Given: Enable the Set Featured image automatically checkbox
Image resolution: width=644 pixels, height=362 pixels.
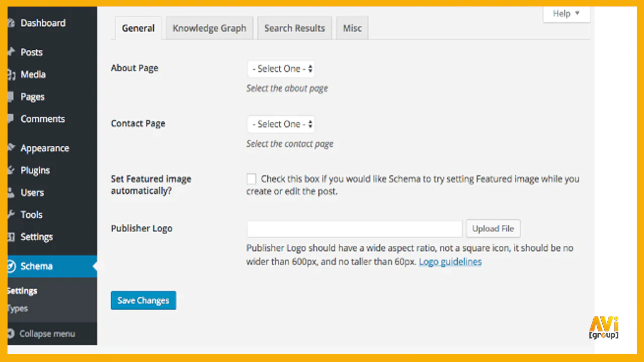Looking at the screenshot, I should [x=251, y=178].
